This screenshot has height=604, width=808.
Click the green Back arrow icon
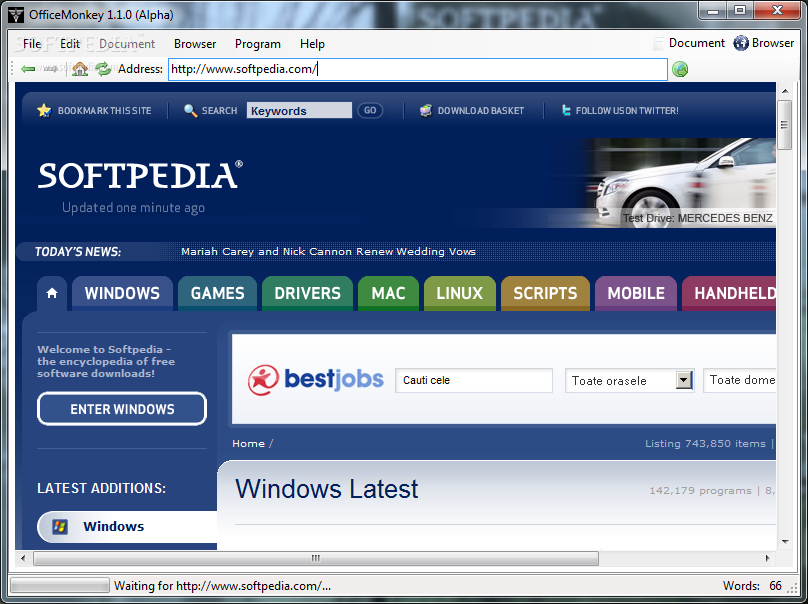(28, 69)
